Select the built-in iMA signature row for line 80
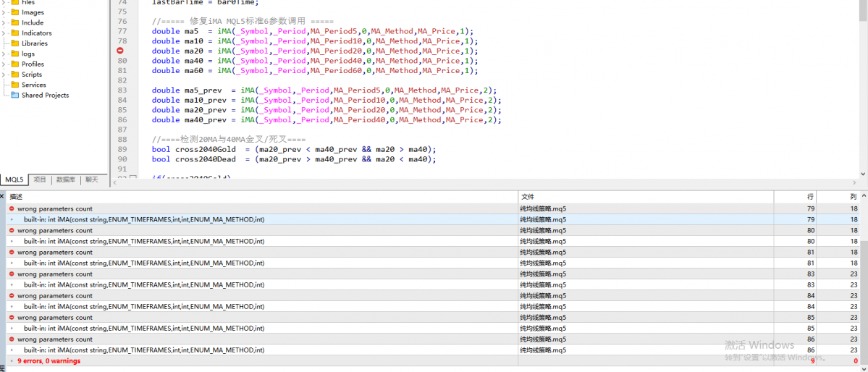The image size is (868, 372). pyautogui.click(x=433, y=241)
